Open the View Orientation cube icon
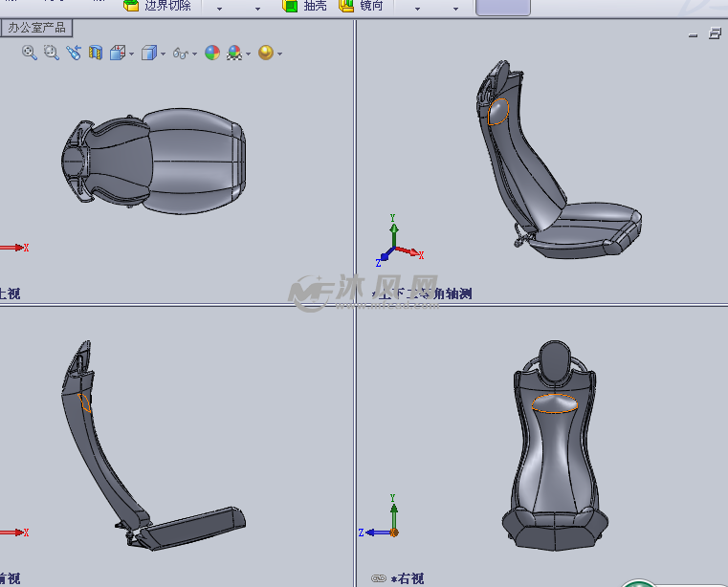 coord(118,53)
